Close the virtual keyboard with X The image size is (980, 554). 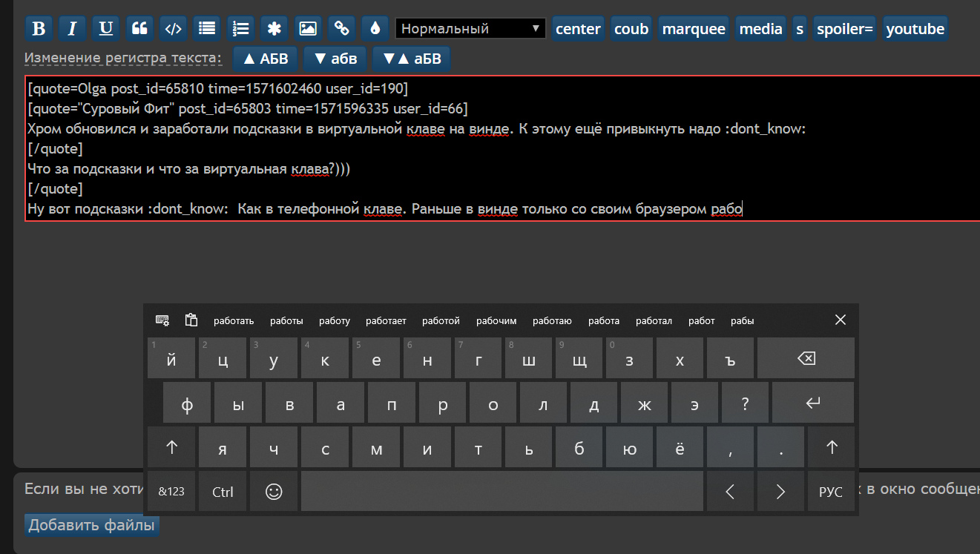click(841, 320)
